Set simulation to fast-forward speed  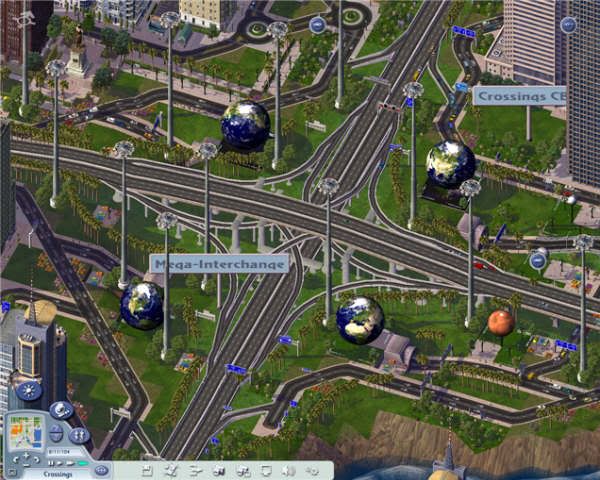70,463
